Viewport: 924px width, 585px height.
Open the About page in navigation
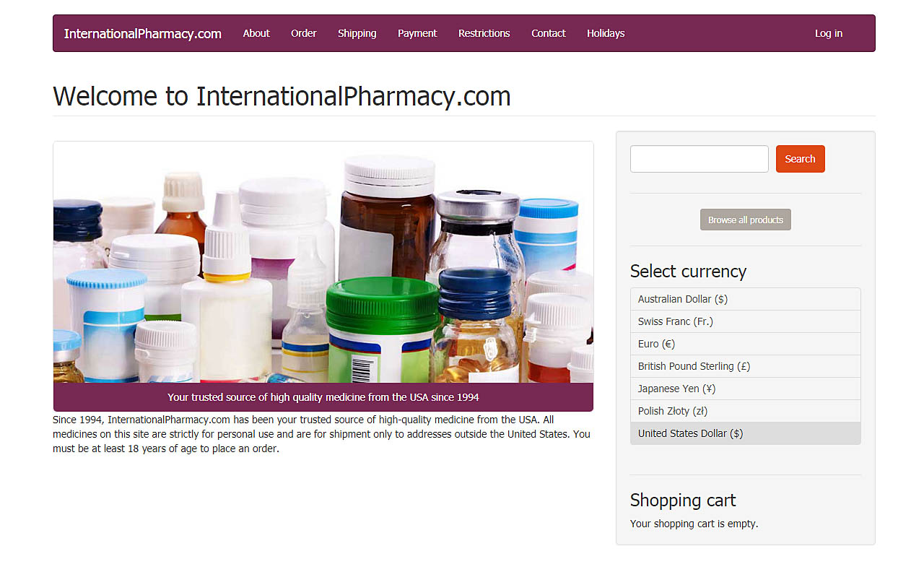coord(256,33)
